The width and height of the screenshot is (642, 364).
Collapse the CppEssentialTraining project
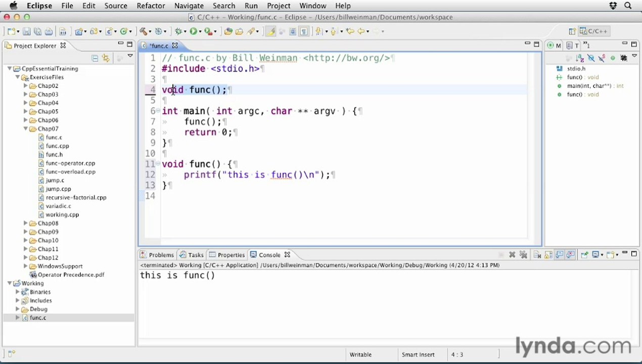tap(10, 69)
